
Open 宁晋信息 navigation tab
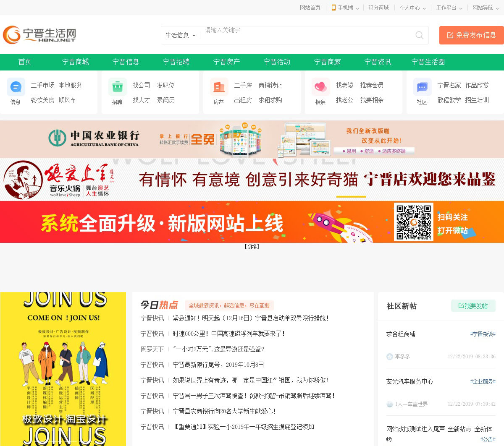click(126, 62)
